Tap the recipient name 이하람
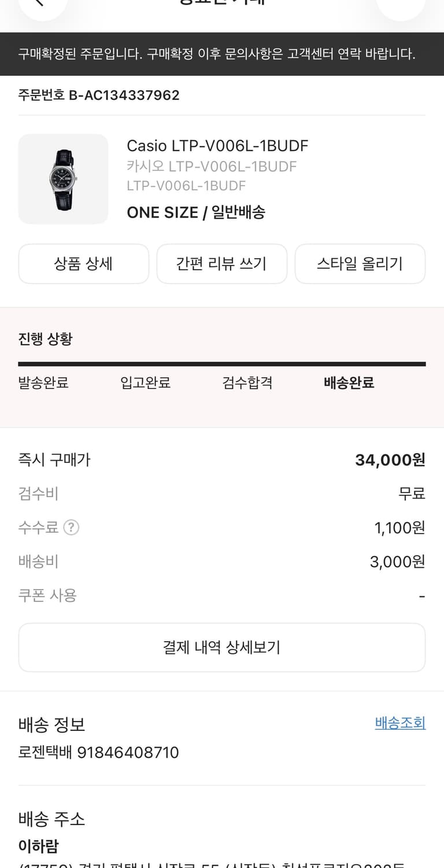444x868 pixels. [x=39, y=846]
